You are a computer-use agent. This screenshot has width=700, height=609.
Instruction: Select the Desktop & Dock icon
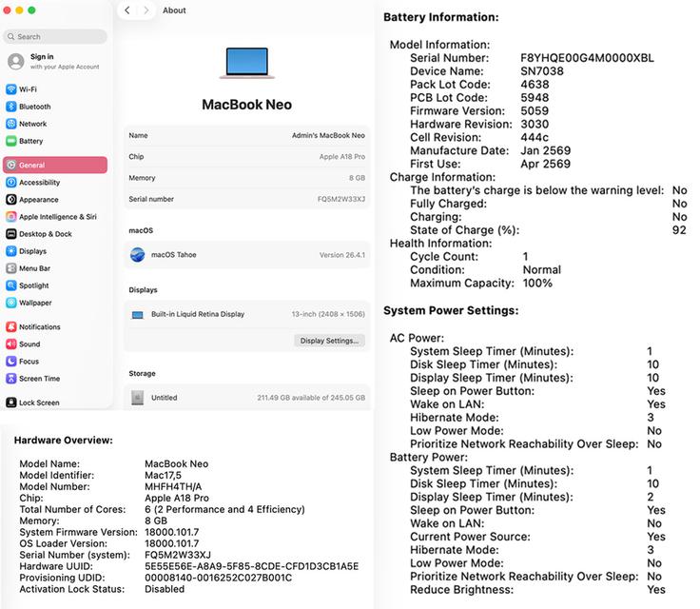[x=11, y=234]
